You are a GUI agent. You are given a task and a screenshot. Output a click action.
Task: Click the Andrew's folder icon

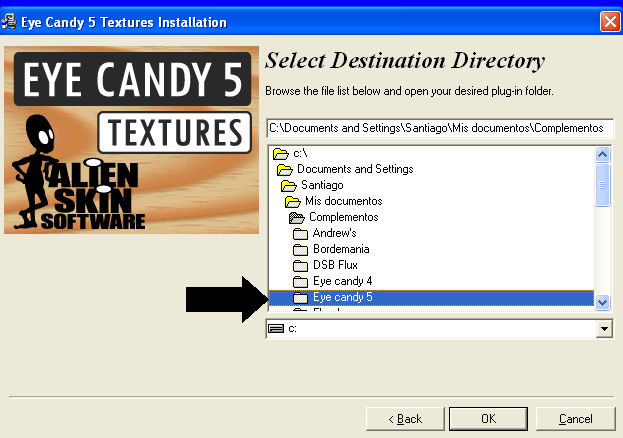(301, 234)
